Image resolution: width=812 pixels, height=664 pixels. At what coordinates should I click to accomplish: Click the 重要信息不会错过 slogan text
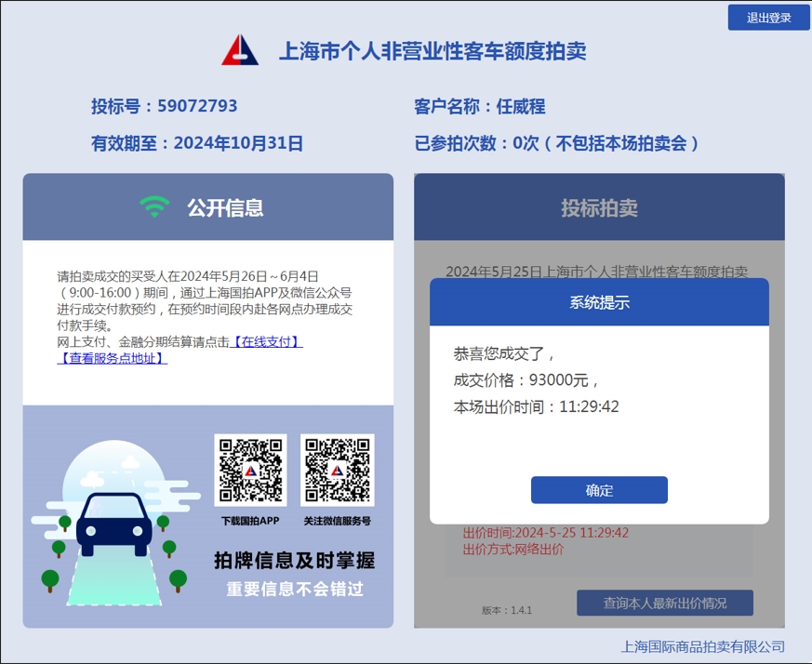(x=295, y=589)
